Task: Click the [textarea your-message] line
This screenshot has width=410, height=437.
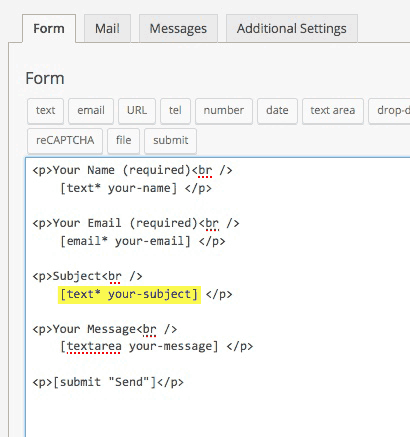Action: click(x=156, y=347)
